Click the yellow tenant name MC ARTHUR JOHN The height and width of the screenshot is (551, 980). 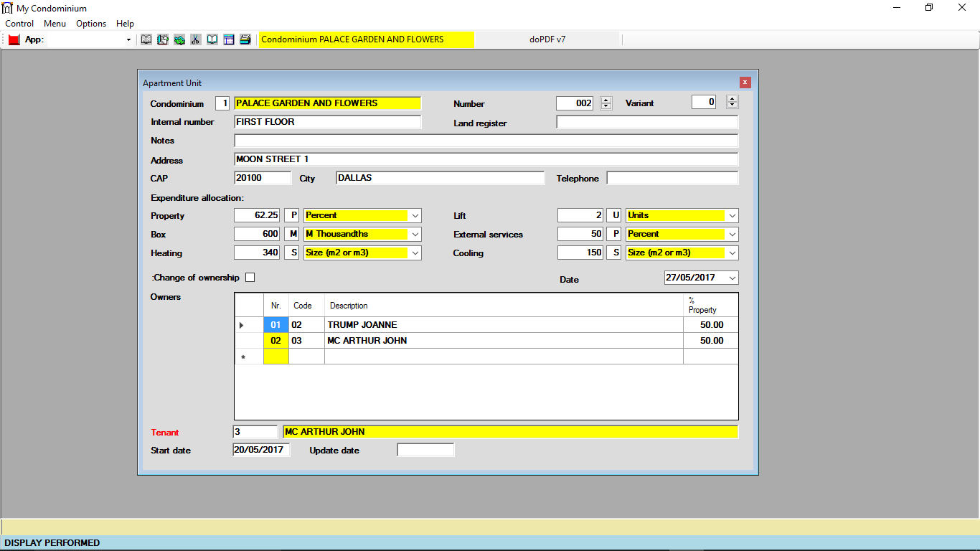tap(510, 432)
